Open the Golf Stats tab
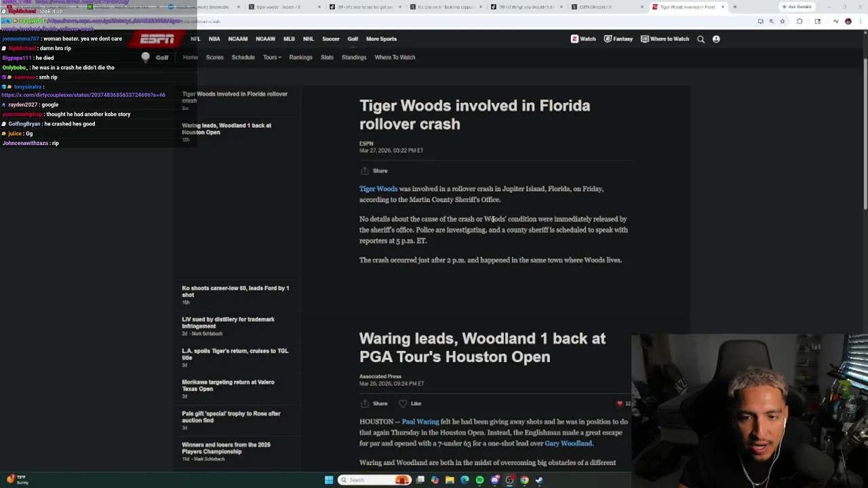 (327, 57)
